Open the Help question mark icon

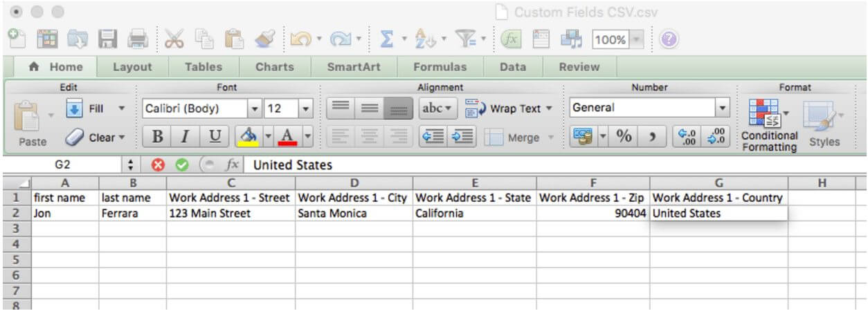tap(668, 40)
